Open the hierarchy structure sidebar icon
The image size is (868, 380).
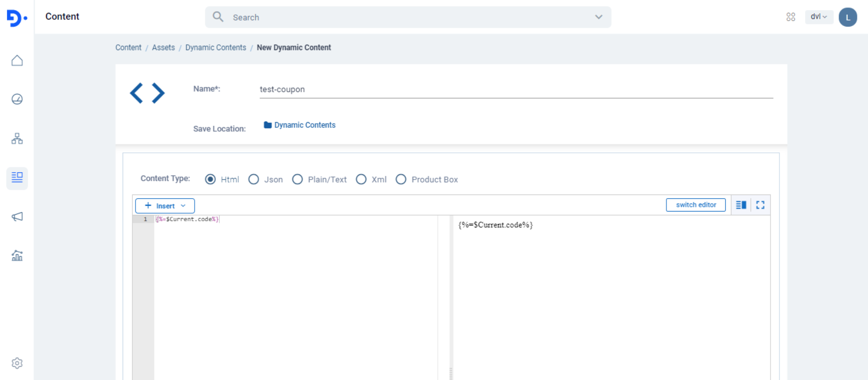pos(17,139)
